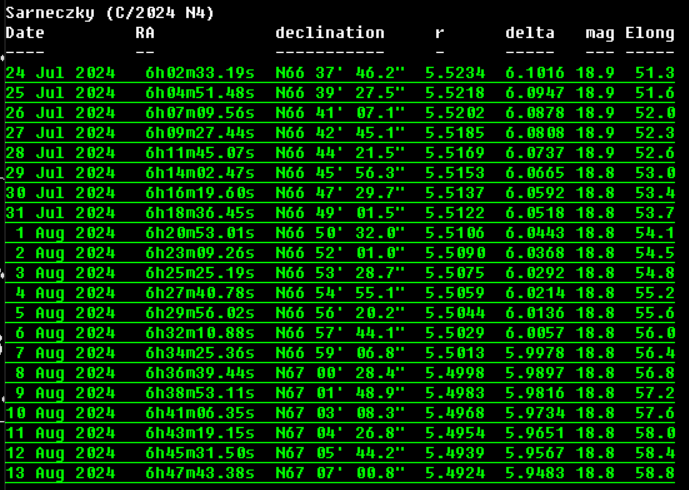Image resolution: width=689 pixels, height=490 pixels.
Task: Select the Elong column header
Action: tap(650, 33)
